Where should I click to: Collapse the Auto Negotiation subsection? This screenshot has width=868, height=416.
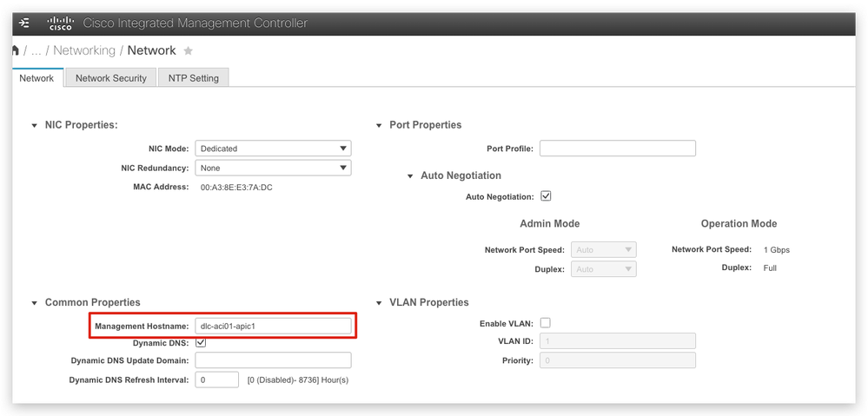pos(410,176)
